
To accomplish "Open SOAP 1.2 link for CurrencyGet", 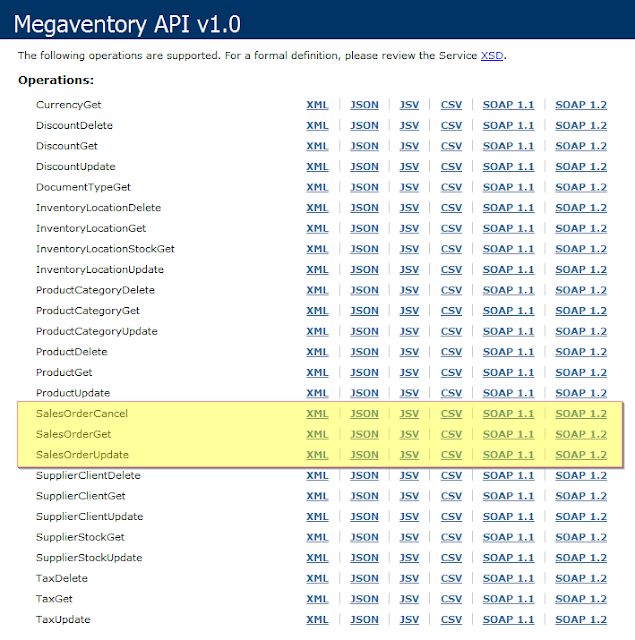I will (581, 105).
